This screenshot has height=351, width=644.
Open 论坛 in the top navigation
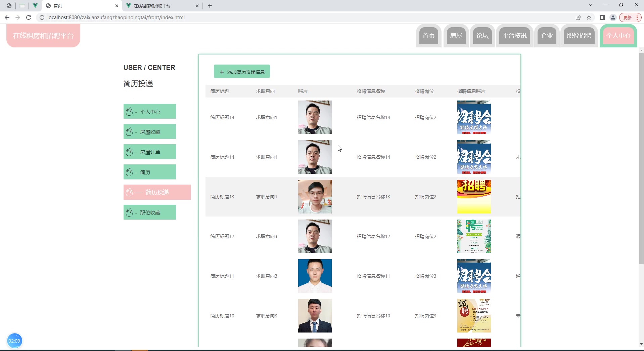(x=482, y=36)
